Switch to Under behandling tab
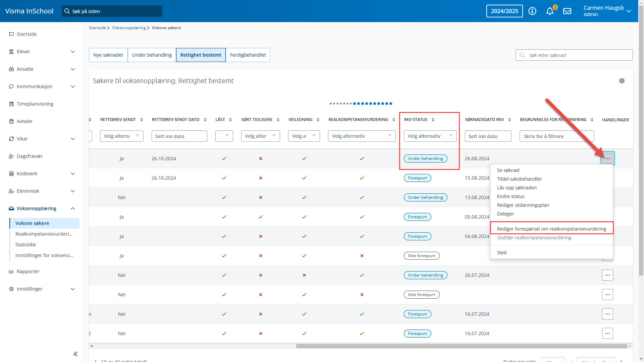 click(x=152, y=55)
